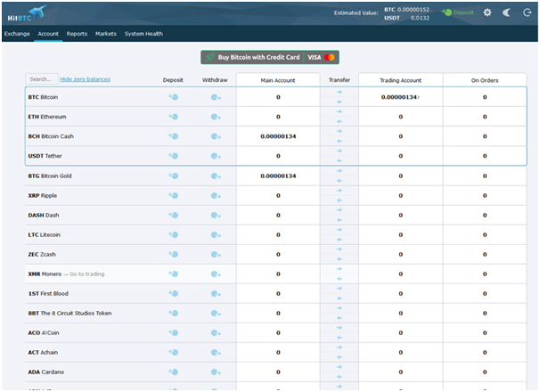
Task: Click the deposit icon for USDT Tether
Action: [173, 156]
